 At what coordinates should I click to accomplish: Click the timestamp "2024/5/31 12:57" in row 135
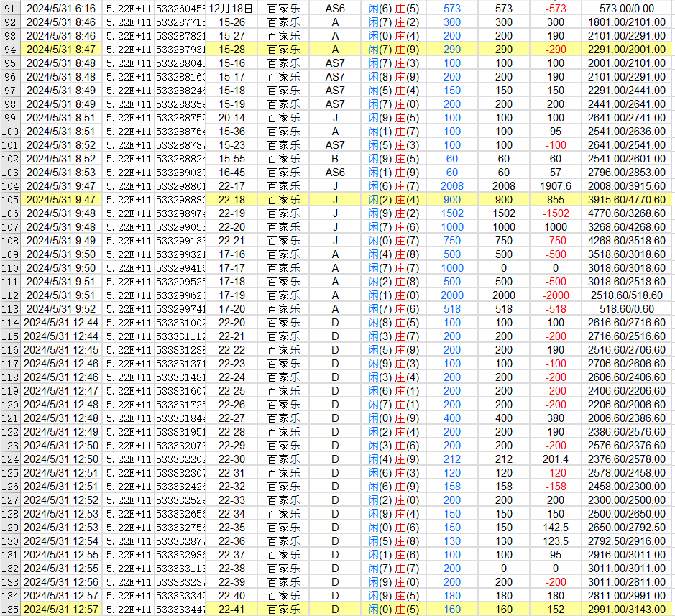[58, 607]
